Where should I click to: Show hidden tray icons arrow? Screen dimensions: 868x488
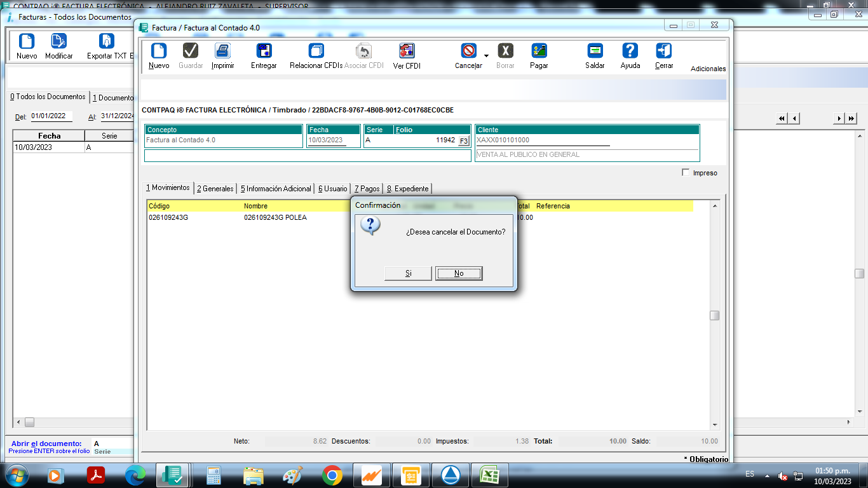(x=768, y=475)
